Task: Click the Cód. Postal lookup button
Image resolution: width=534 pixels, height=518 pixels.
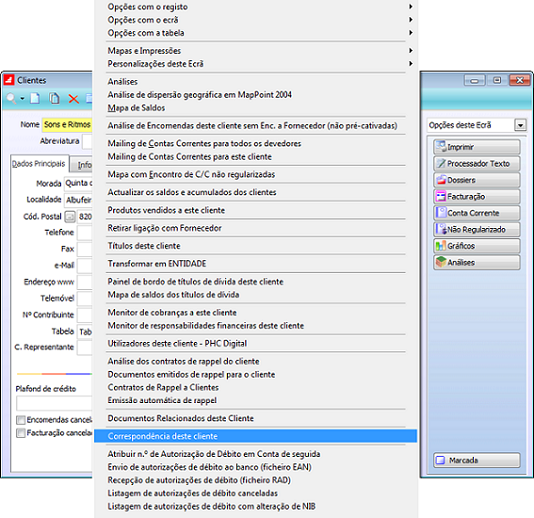Action: (70, 216)
